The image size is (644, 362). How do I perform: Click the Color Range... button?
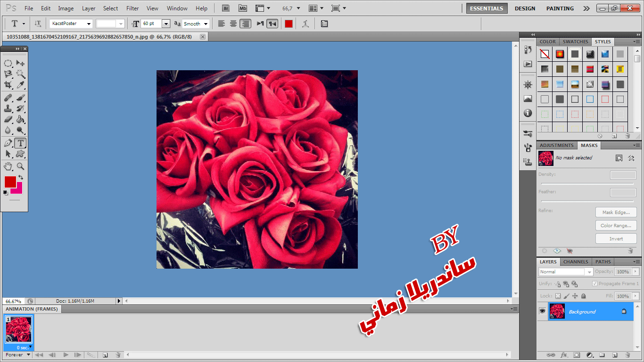tap(616, 226)
